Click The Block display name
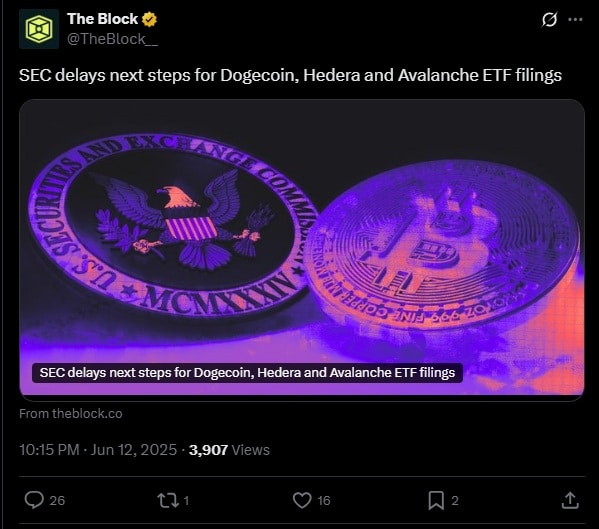This screenshot has width=599, height=529. [x=102, y=19]
